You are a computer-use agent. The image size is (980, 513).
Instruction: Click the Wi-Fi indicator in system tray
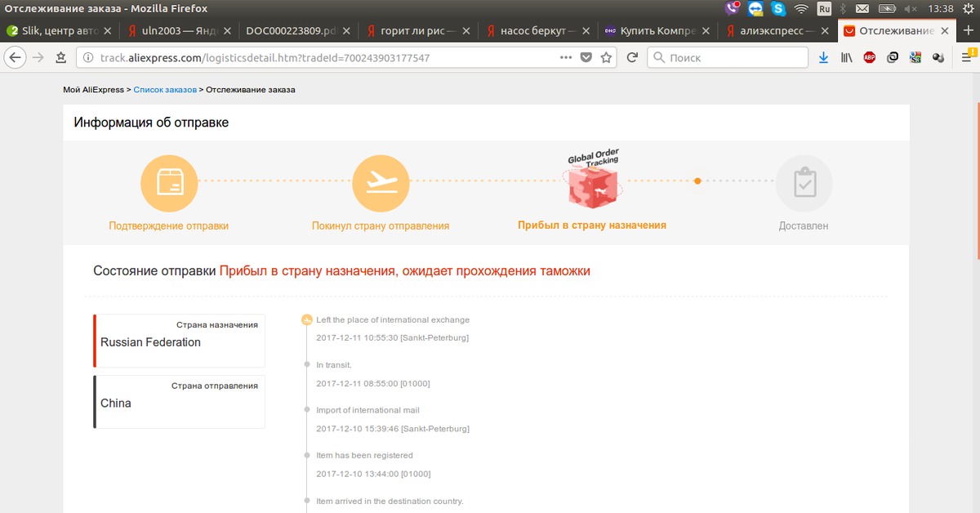(801, 9)
